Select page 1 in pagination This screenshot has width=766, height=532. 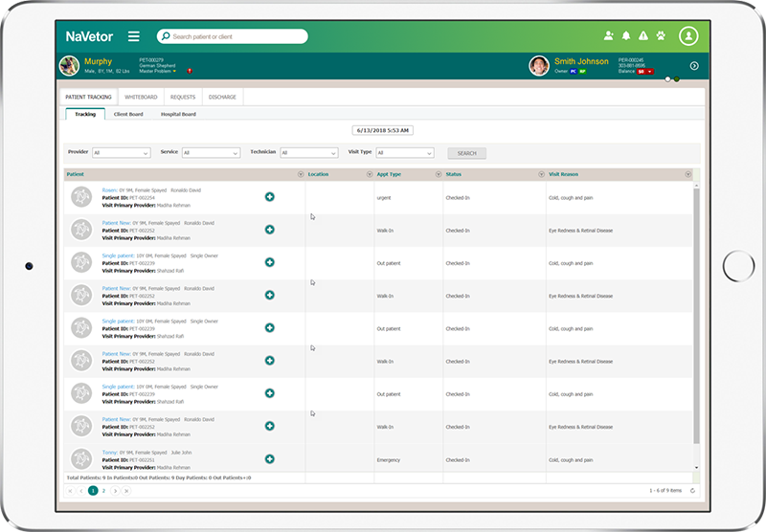coord(93,491)
